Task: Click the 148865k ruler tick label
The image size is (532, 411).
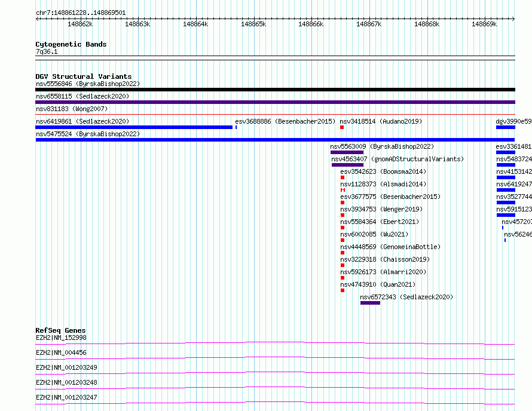Action: [253, 24]
